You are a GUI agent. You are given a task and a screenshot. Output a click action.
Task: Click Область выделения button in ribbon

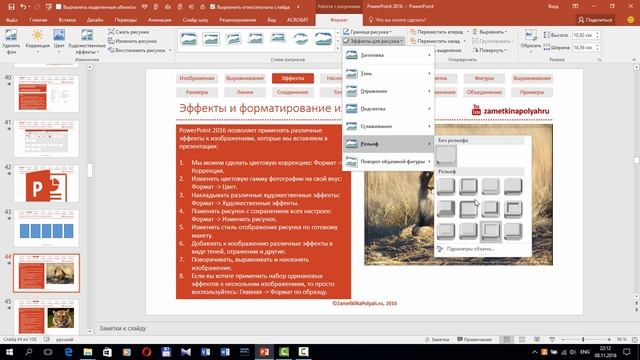click(x=448, y=50)
